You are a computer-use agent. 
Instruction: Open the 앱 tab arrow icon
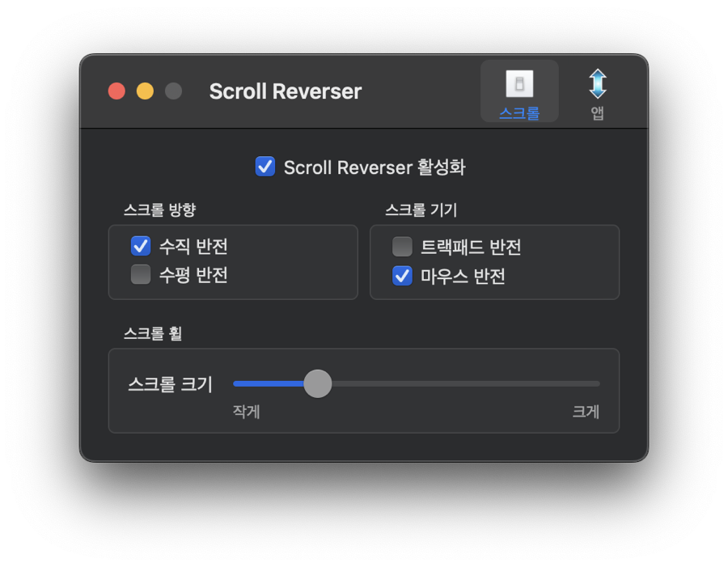pos(598,84)
